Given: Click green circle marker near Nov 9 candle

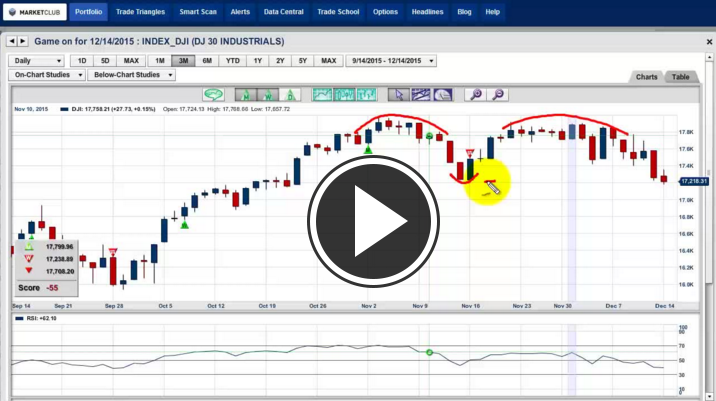Looking at the screenshot, I should (429, 136).
